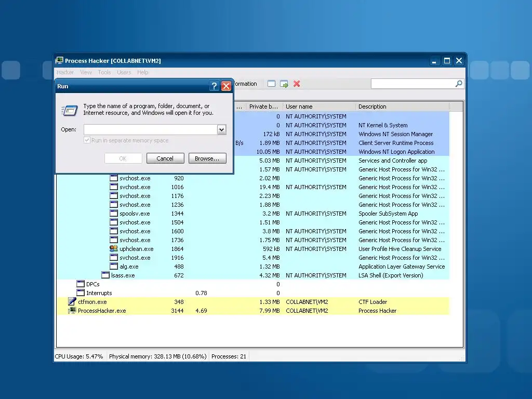Click icon of svchost.exe PID 1916
The image size is (532, 399).
114,258
